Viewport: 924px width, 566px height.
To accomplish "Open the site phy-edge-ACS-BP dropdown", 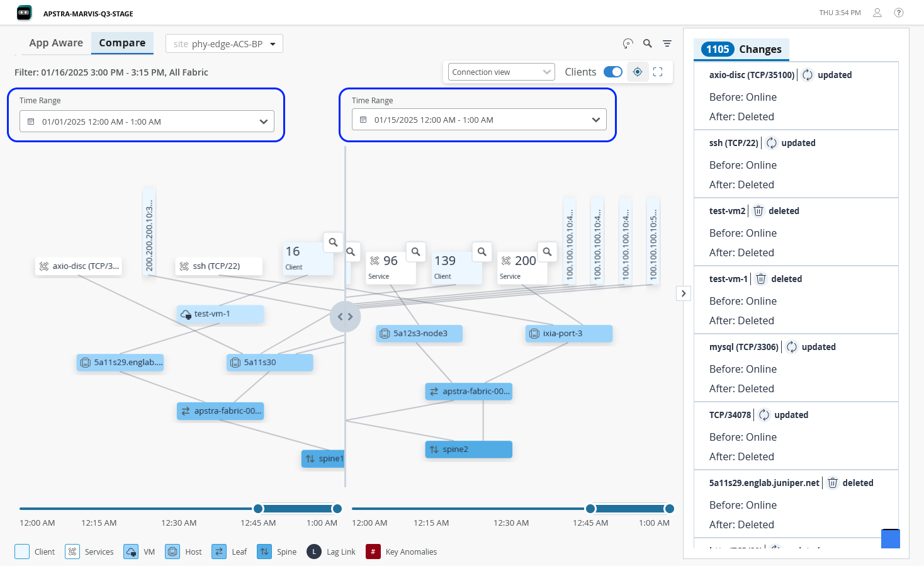I will click(224, 43).
